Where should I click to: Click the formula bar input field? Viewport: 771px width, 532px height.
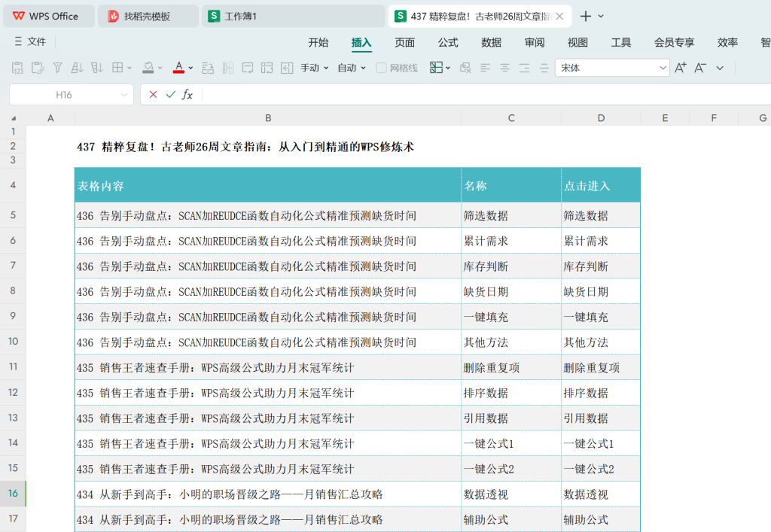click(486, 94)
